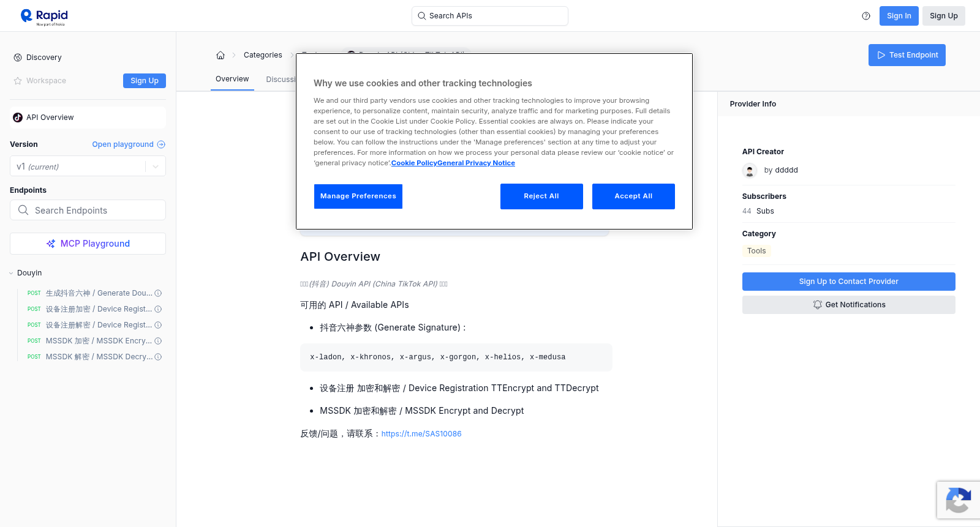
Task: Click the 'API Overview' heading
Action: tap(340, 257)
